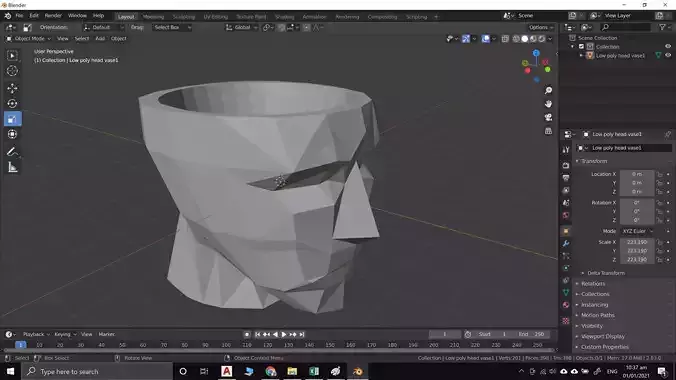Click the zoom view magnifier icon
Screen dimensions: 676x380
pos(548,90)
